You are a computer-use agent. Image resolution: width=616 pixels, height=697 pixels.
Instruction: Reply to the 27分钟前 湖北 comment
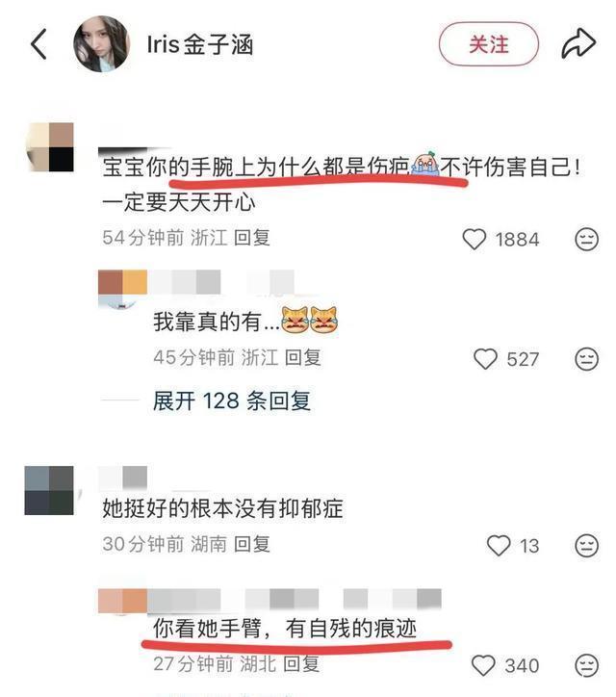pos(301,664)
